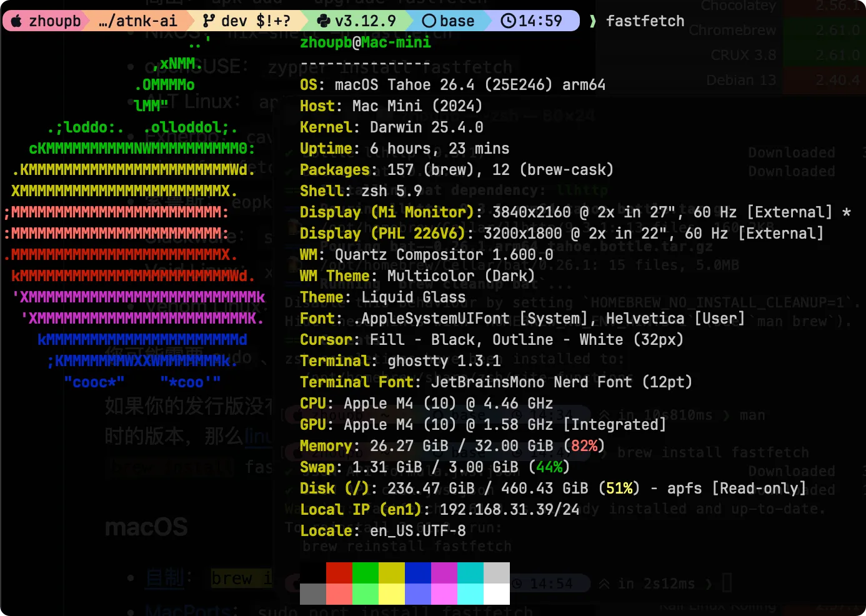The width and height of the screenshot is (866, 616).
Task: Click the Swap line showing 44%
Action: [435, 467]
